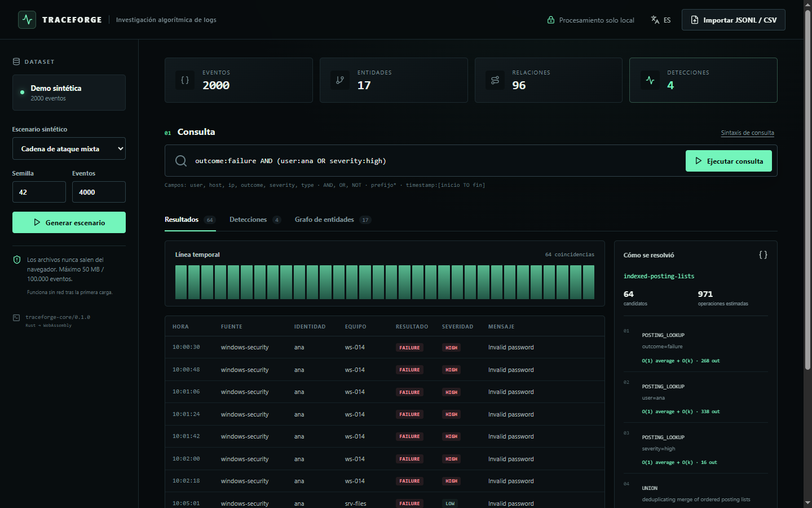
Task: Click the FUENTE column header
Action: 232,327
